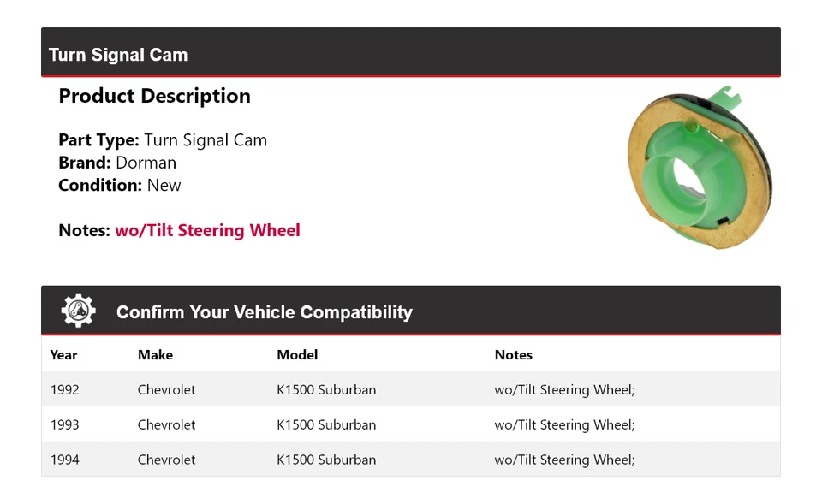Click K1500 Suburban in the 1993 row
This screenshot has width=822, height=504.
click(326, 425)
